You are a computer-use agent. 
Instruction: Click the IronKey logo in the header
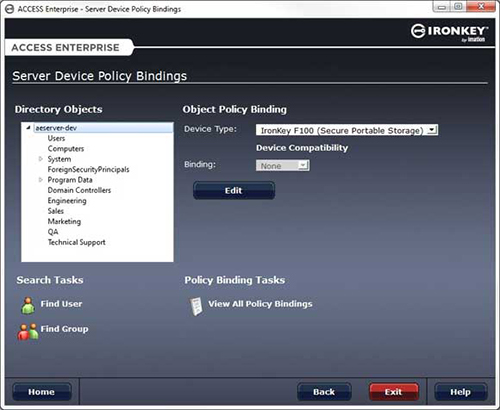coord(449,33)
